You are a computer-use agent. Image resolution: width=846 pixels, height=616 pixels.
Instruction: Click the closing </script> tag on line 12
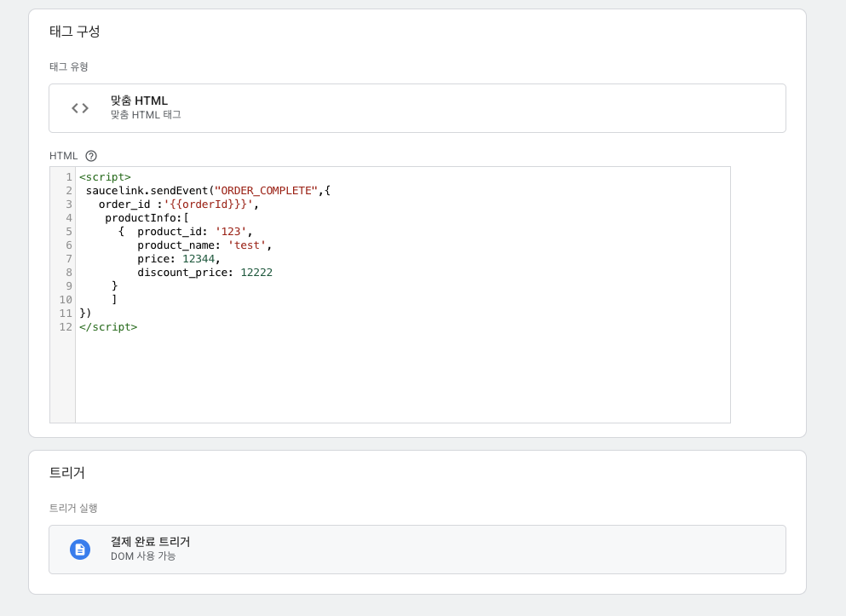tap(108, 327)
